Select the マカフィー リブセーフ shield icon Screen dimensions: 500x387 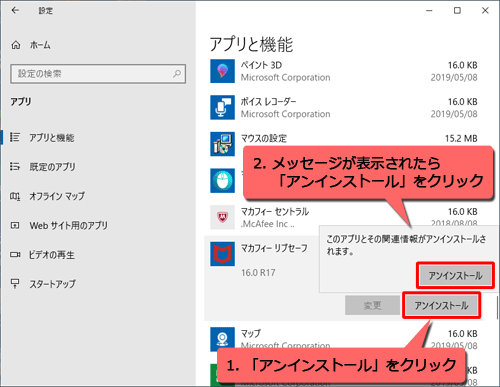click(x=222, y=254)
